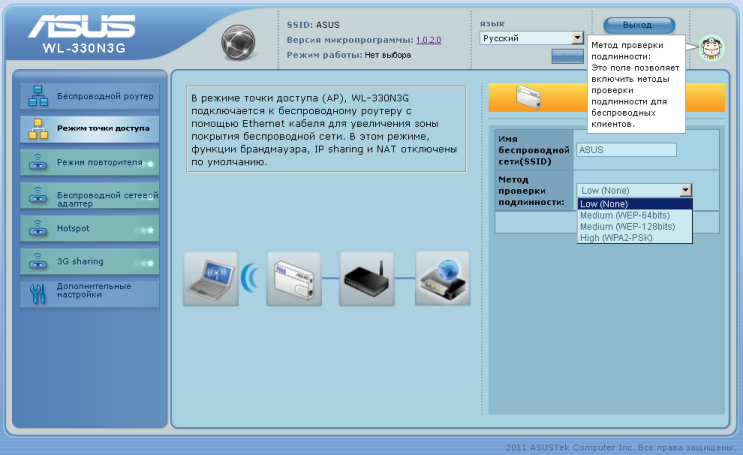Click the language dropdown arrow
The image size is (743, 455).
pos(577,38)
